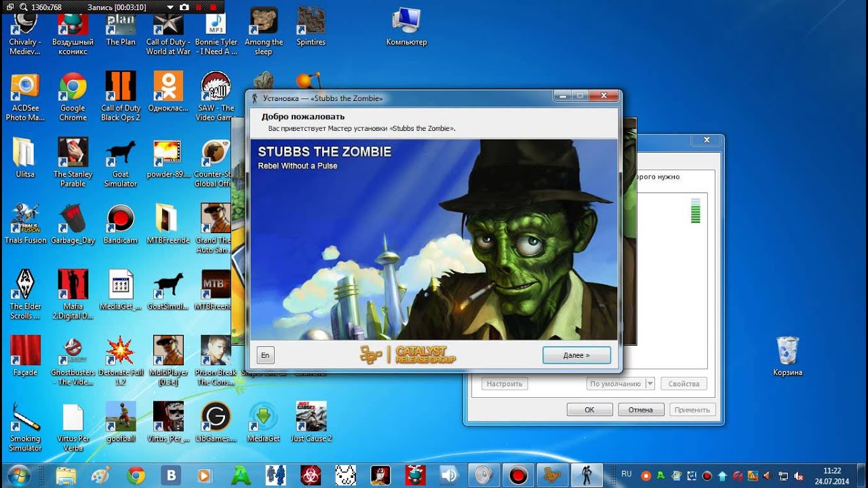Open Chrome from the taskbar
Viewport: 868px width, 488px height.
click(x=136, y=475)
